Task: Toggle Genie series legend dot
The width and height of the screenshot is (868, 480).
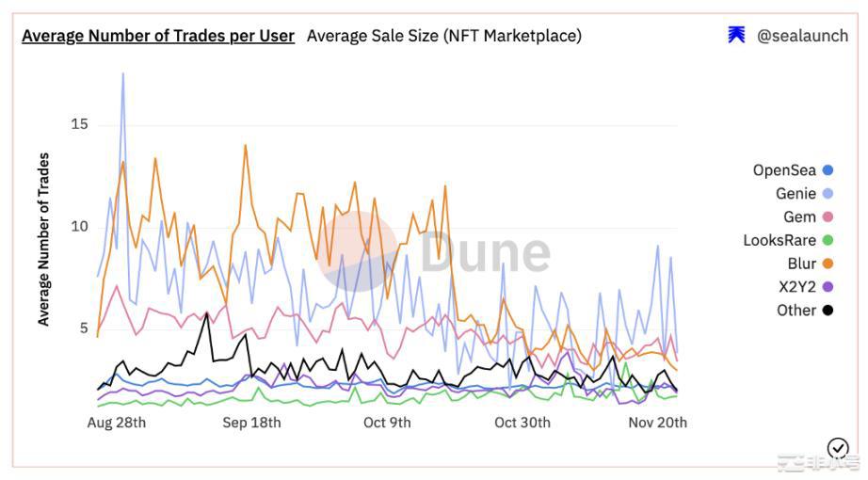Action: (828, 194)
